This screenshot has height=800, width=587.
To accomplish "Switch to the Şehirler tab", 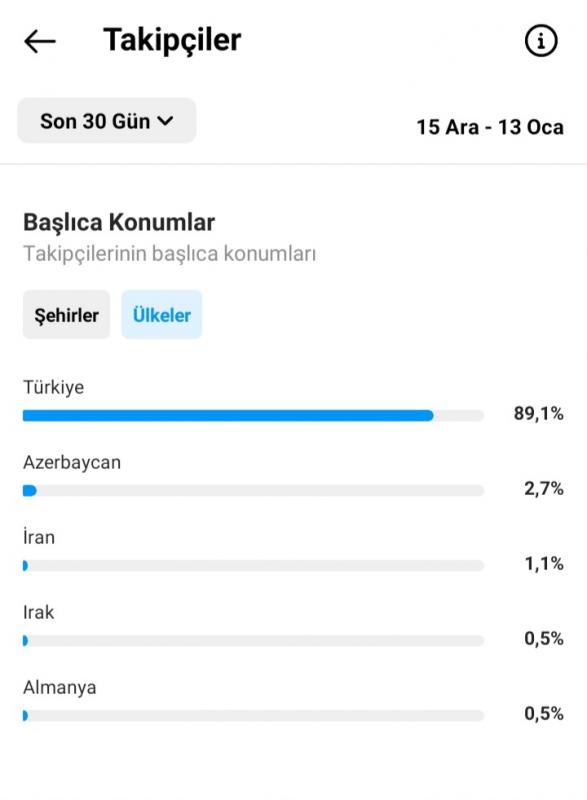I will pos(66,315).
